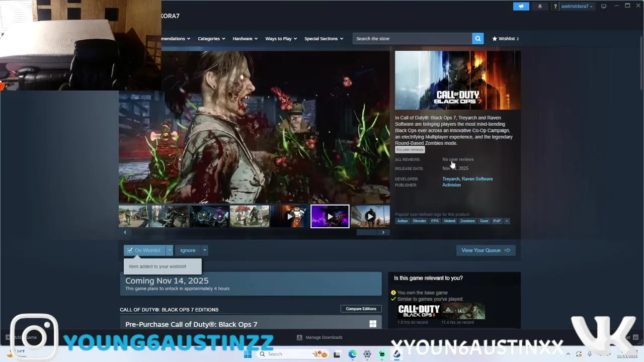Image resolution: width=644 pixels, height=362 pixels.
Task: Expand the Special Sections menu
Action: [324, 39]
